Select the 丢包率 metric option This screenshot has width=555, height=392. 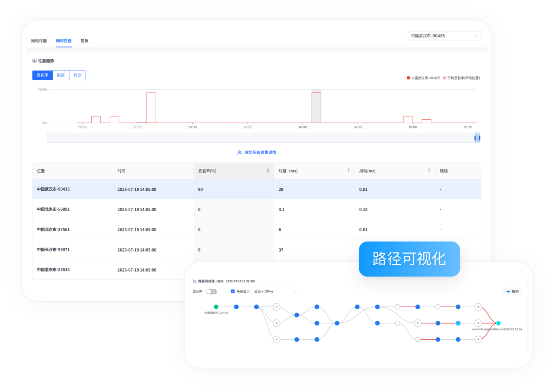[42, 75]
